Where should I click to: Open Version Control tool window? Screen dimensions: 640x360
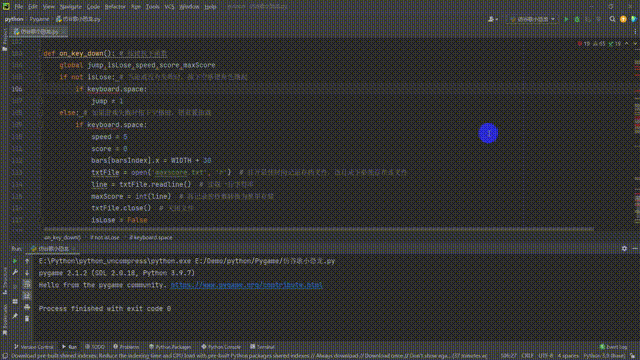point(33,347)
